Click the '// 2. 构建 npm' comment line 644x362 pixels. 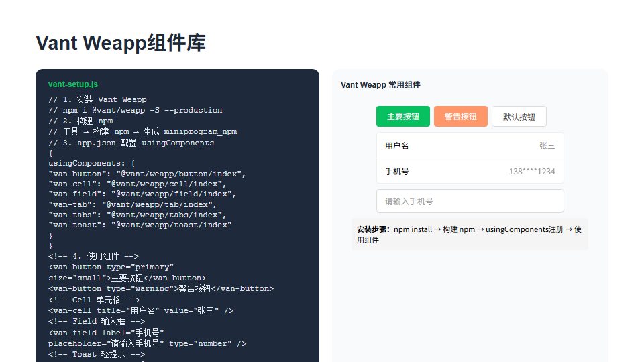click(x=80, y=121)
